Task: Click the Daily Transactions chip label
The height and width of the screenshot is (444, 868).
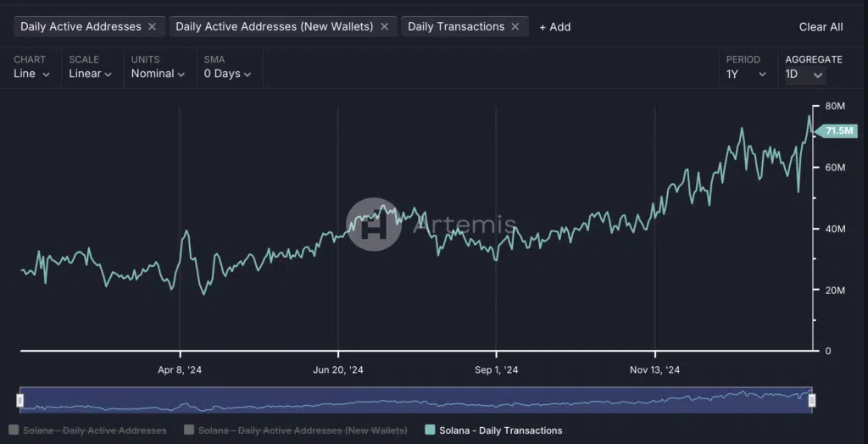Action: click(456, 26)
